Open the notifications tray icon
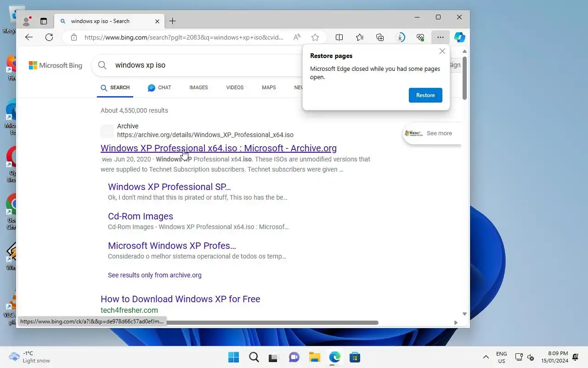588x368 pixels. point(576,357)
